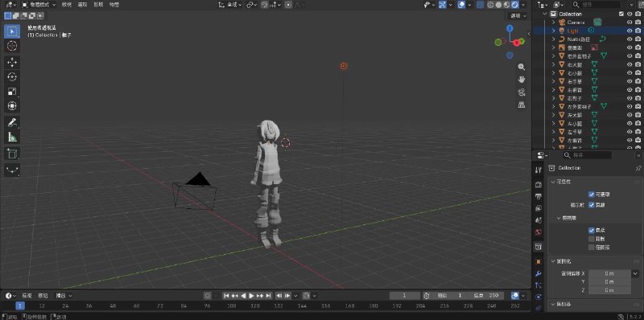This screenshot has height=320, width=644.
Task: Hide the Camera object with eye icon
Action: (x=630, y=23)
